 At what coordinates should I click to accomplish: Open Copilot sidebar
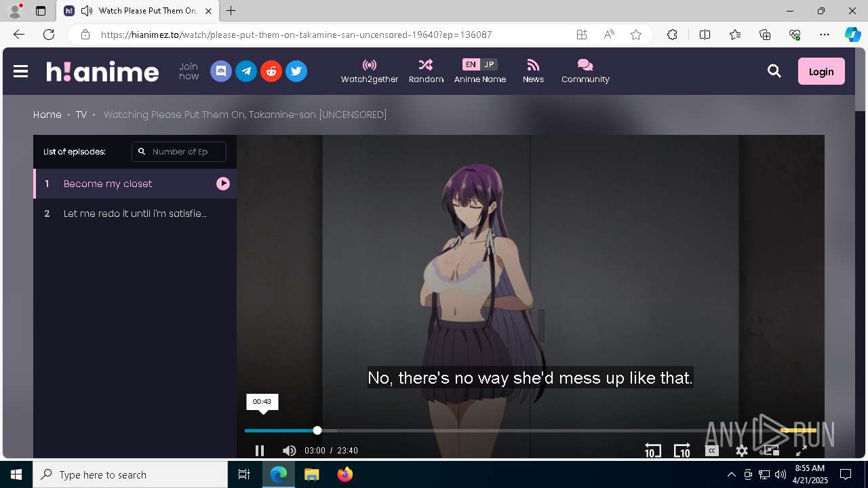click(x=852, y=35)
